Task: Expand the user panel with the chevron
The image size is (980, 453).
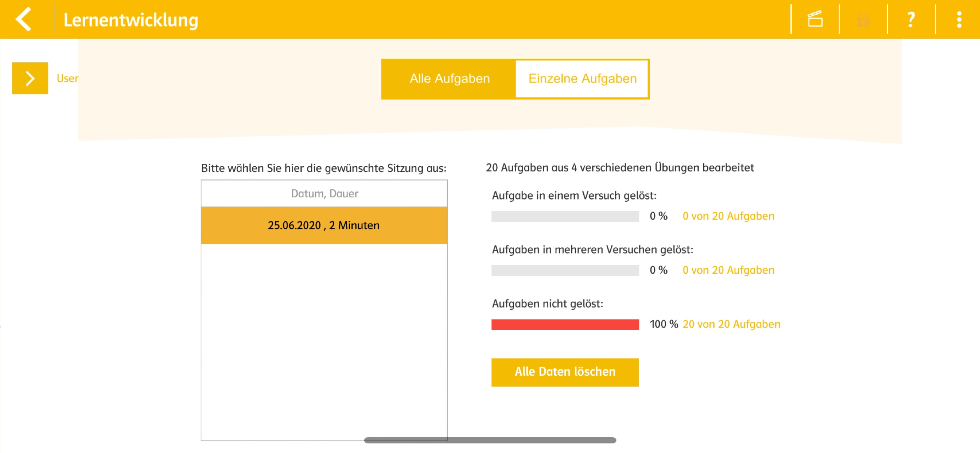Action: coord(30,78)
